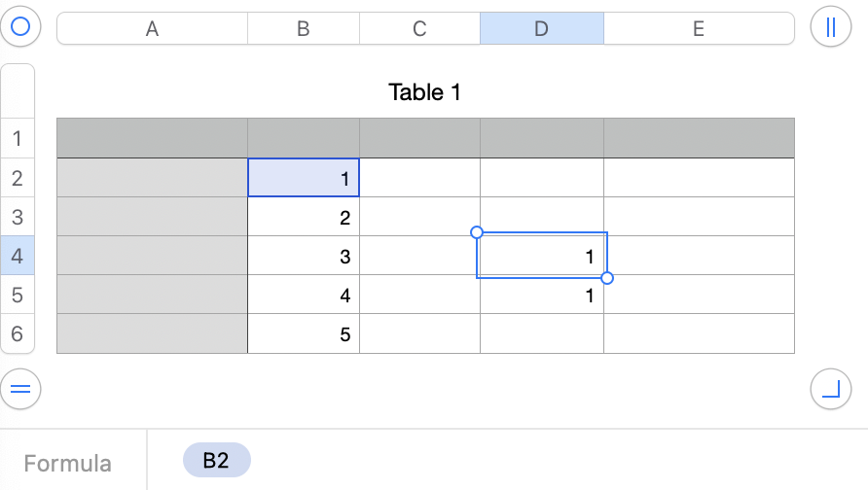Select column A header

click(x=152, y=29)
